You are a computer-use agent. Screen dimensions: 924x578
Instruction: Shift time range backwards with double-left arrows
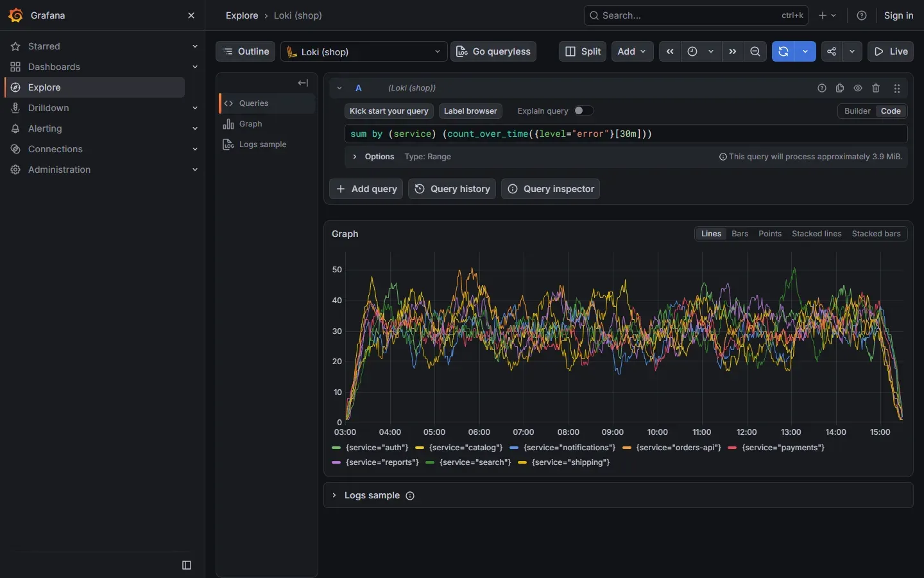pos(670,51)
